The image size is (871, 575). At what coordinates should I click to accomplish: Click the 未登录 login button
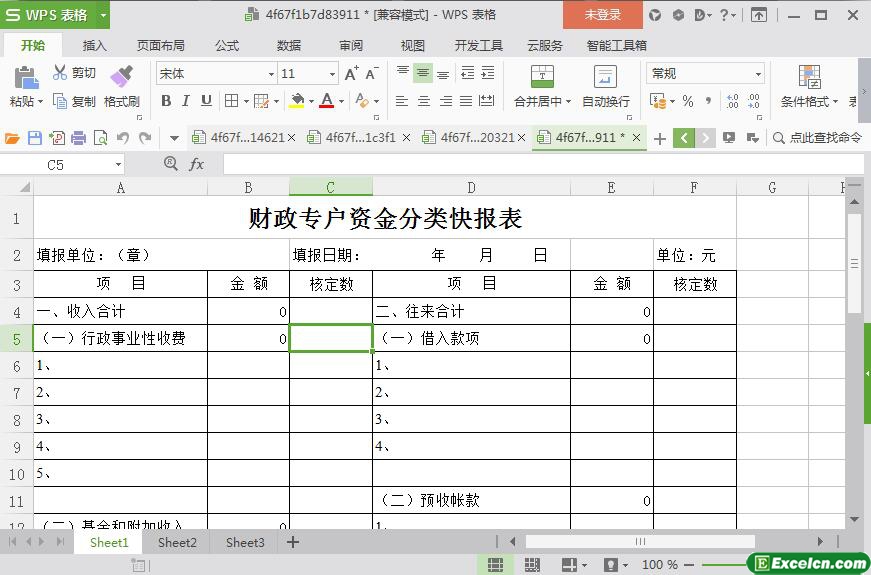tap(602, 15)
